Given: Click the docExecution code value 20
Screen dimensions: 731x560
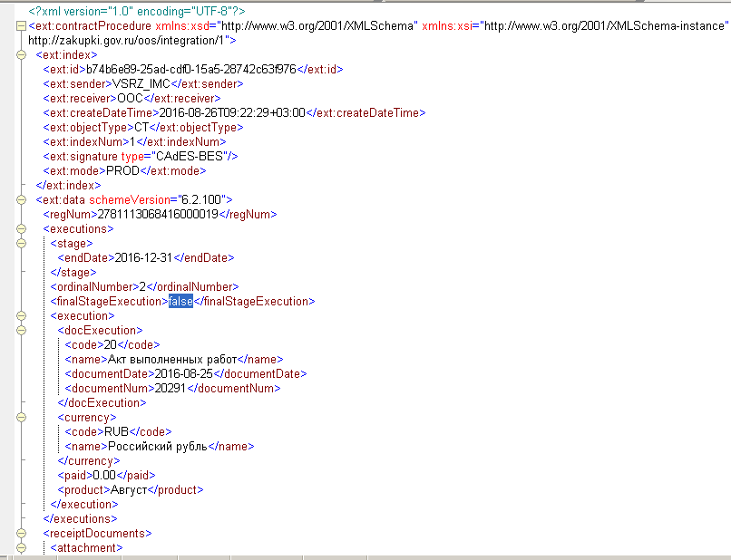Looking at the screenshot, I should (x=110, y=344).
